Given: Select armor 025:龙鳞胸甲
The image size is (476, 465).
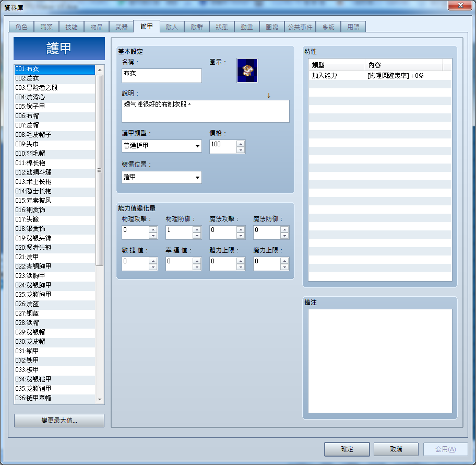Looking at the screenshot, I should [x=55, y=295].
